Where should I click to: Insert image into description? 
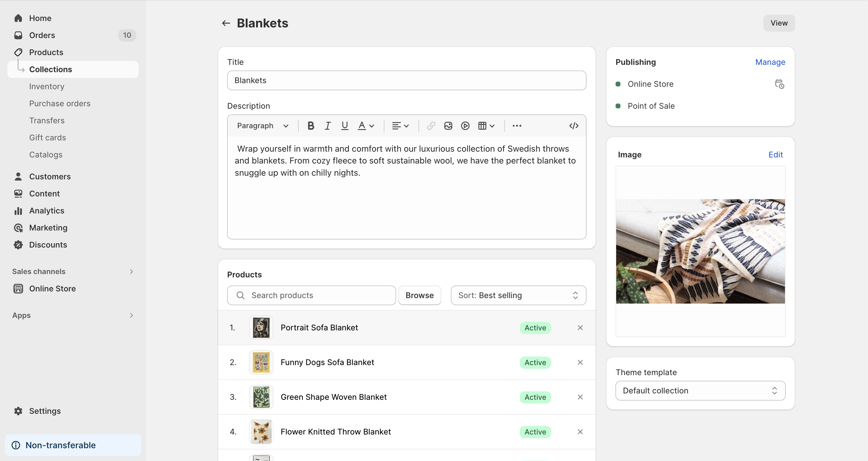pos(448,126)
